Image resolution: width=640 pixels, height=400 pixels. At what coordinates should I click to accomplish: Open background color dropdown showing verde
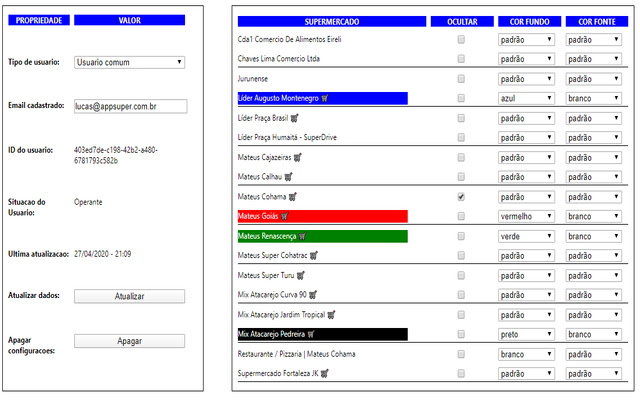pos(526,236)
